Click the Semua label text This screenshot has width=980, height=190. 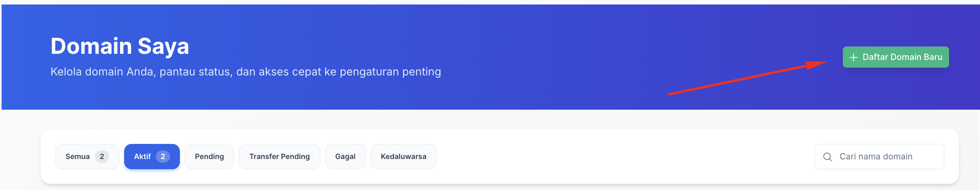(x=77, y=157)
